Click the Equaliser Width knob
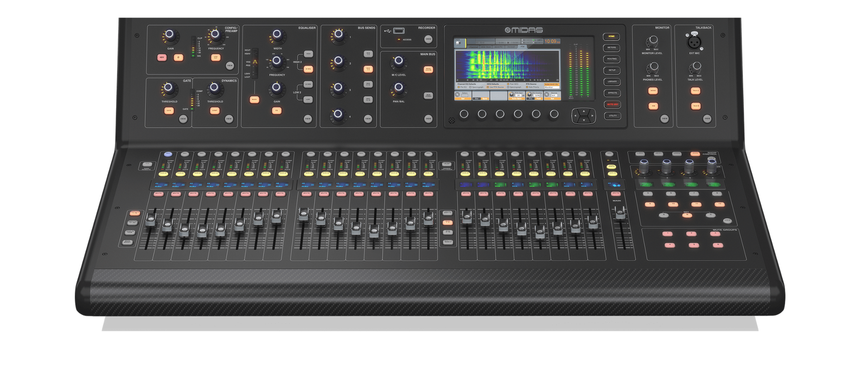This screenshot has height=365, width=868. coord(277,36)
